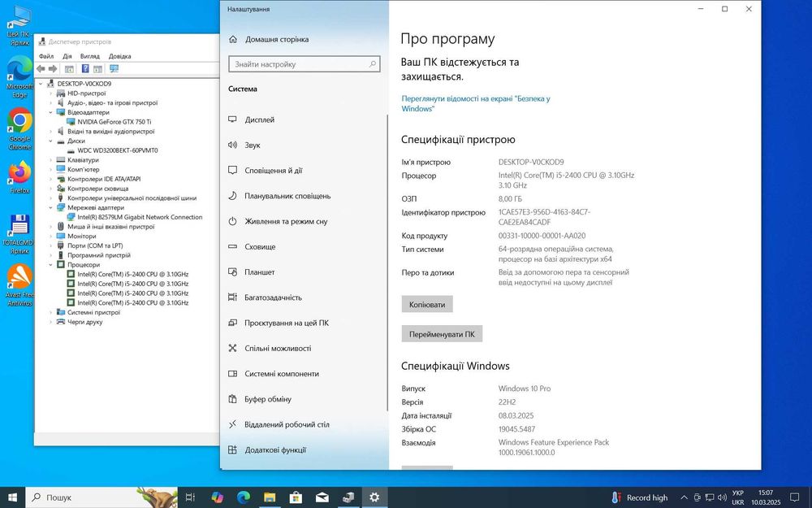
Task: Click the blue Help icon in Device Manager toolbar
Action: [x=85, y=68]
